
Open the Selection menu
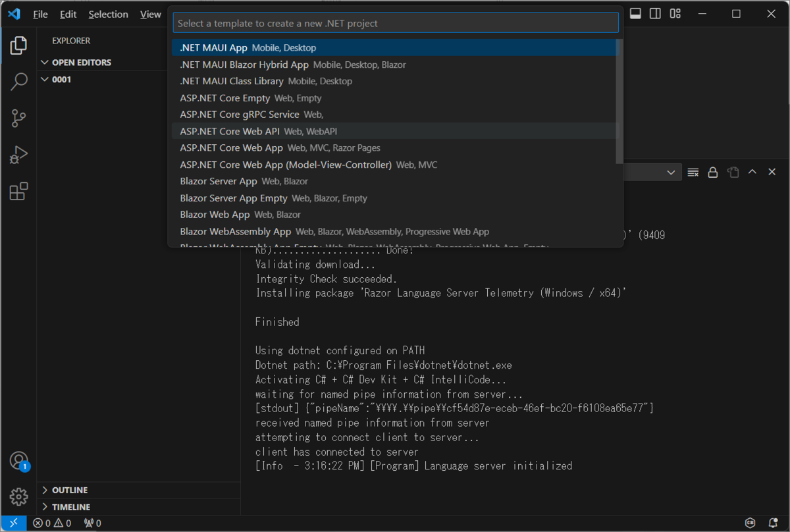[108, 14]
